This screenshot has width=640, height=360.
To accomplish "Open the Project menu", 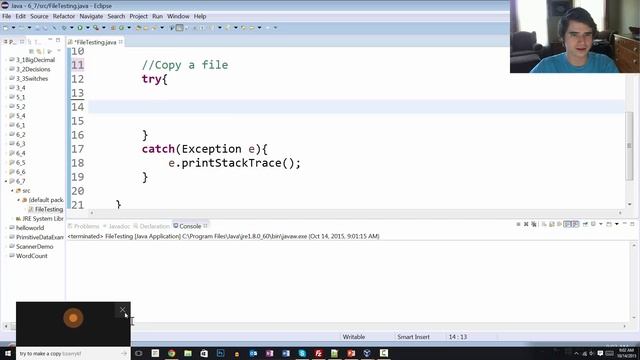I will tap(138, 16).
